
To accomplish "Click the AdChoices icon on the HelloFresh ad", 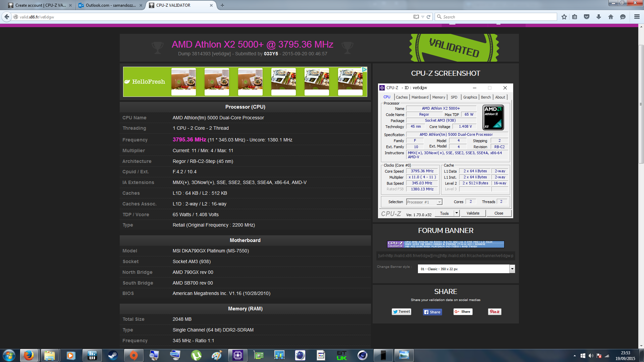I will [x=364, y=69].
